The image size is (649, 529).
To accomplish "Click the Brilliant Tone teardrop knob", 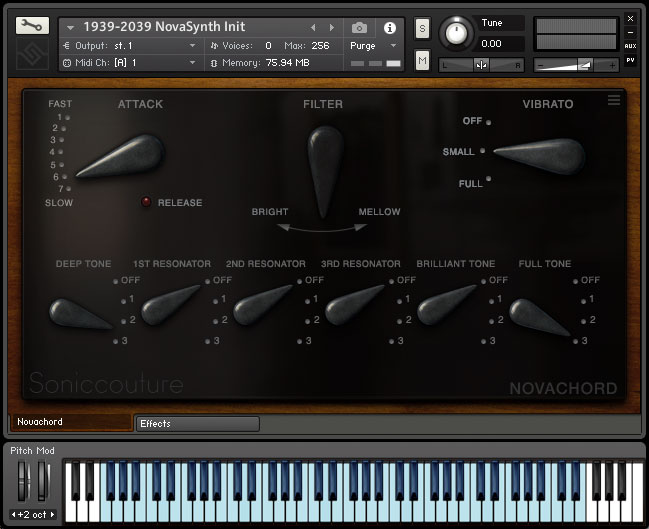I will coord(445,305).
